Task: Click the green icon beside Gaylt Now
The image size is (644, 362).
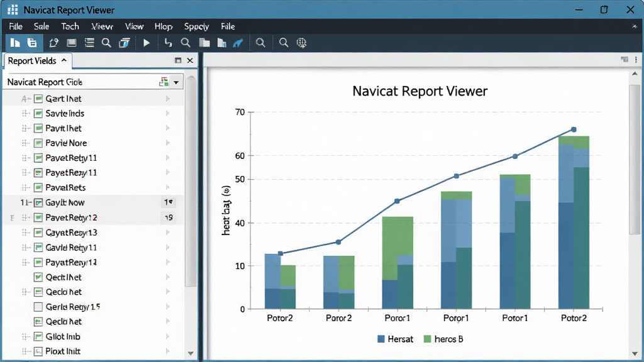Action: pos(38,202)
